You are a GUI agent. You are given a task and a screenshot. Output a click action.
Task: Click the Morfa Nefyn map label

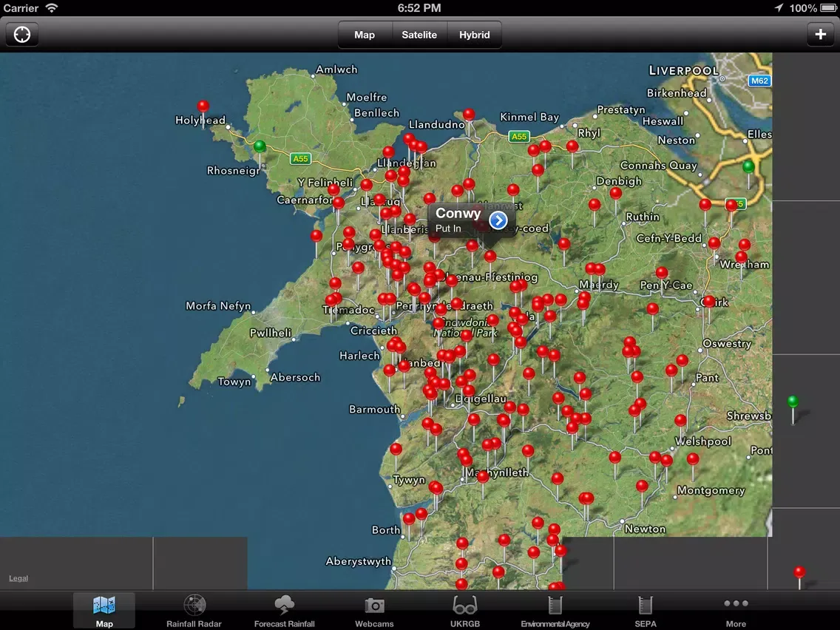click(218, 306)
